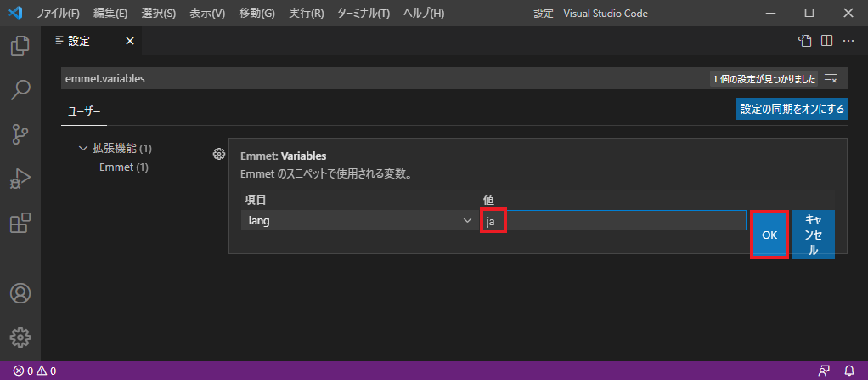
Task: Open gear menu for Emmet Variables setting
Action: click(218, 154)
